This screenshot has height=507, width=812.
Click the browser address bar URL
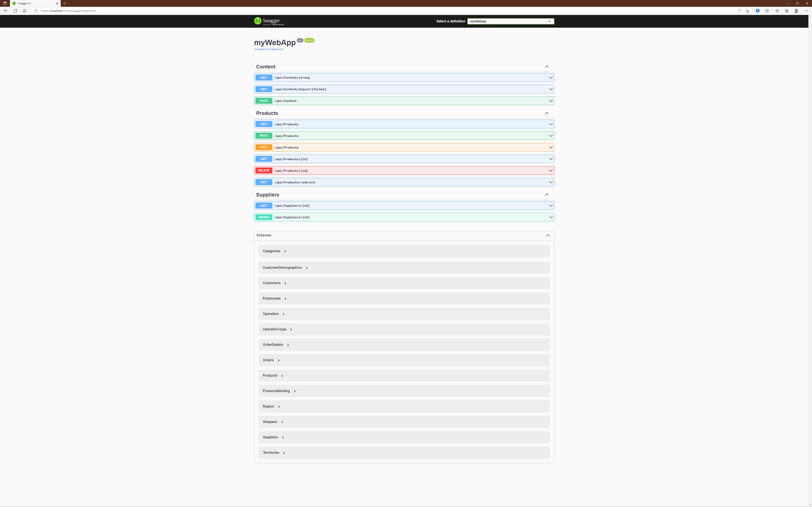pos(69,11)
